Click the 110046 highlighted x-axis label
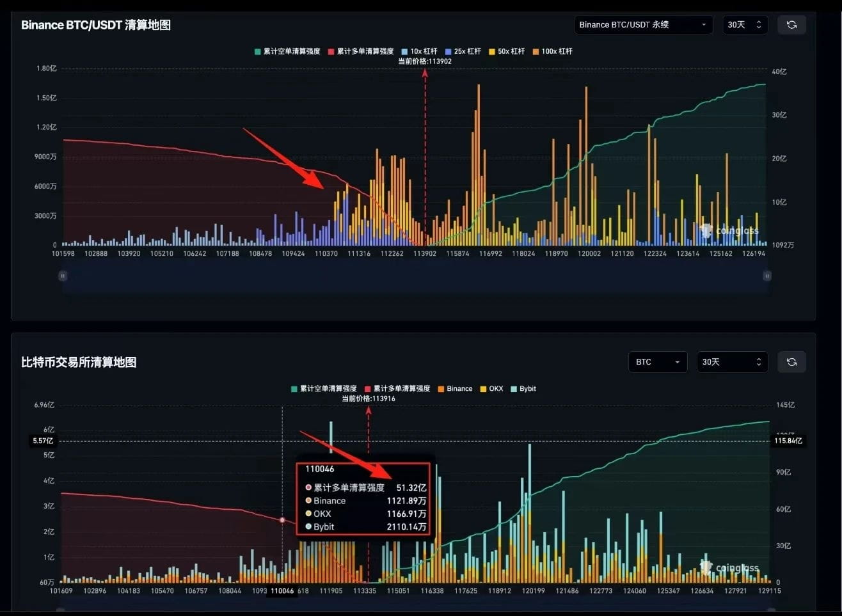The image size is (842, 616). click(282, 591)
